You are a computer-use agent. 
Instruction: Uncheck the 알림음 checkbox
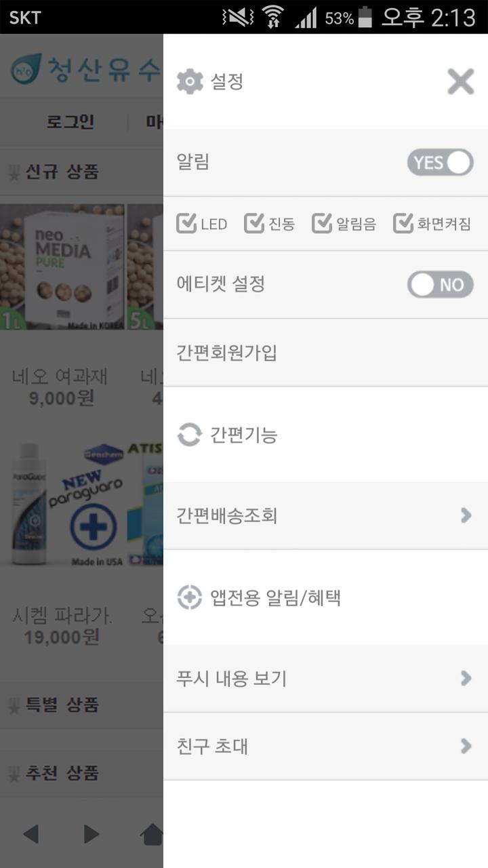pyautogui.click(x=322, y=222)
